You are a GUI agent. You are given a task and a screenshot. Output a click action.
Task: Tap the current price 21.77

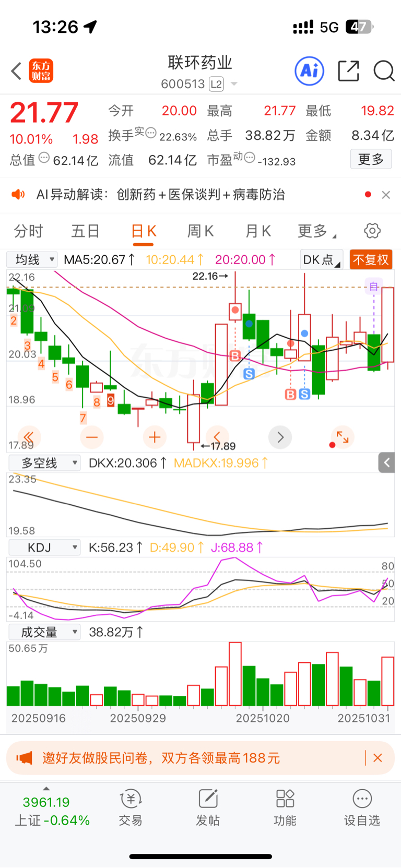44,112
